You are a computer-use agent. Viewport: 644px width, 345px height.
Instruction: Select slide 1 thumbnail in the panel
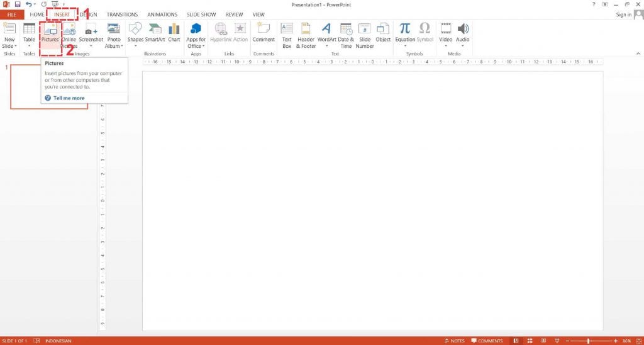49,87
